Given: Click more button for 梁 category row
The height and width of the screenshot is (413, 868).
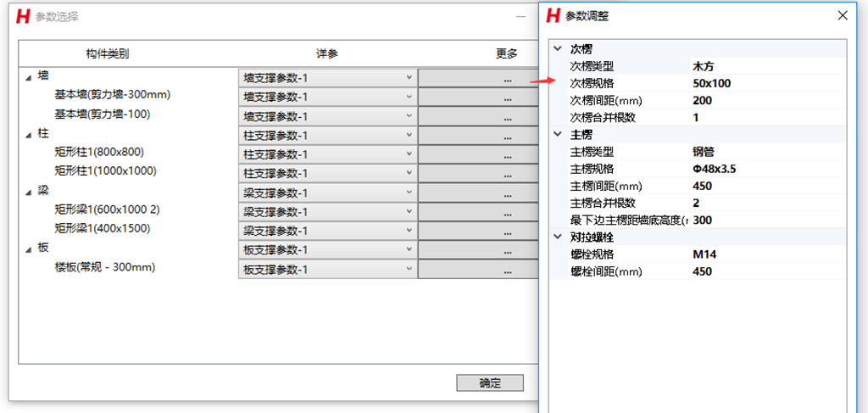Looking at the screenshot, I should point(478,193).
